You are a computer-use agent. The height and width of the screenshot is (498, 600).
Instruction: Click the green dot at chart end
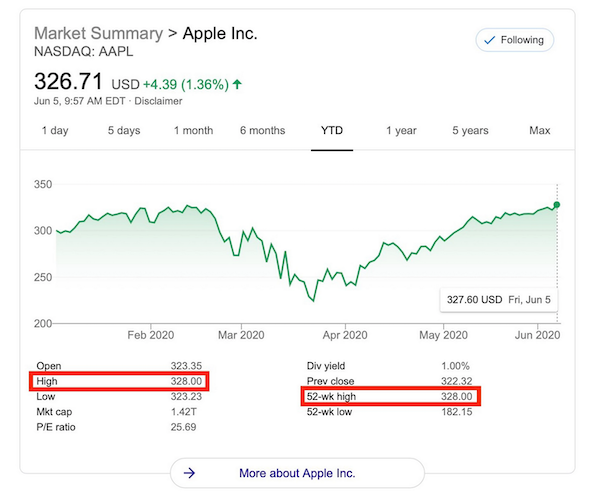click(x=556, y=205)
